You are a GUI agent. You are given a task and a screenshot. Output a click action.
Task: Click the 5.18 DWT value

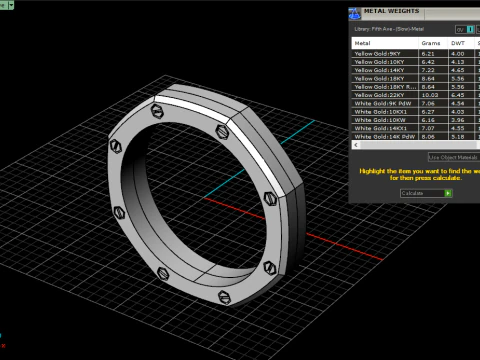point(458,136)
